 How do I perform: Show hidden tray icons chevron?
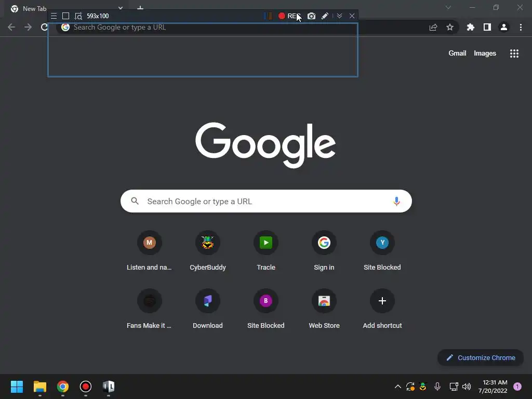(398, 387)
